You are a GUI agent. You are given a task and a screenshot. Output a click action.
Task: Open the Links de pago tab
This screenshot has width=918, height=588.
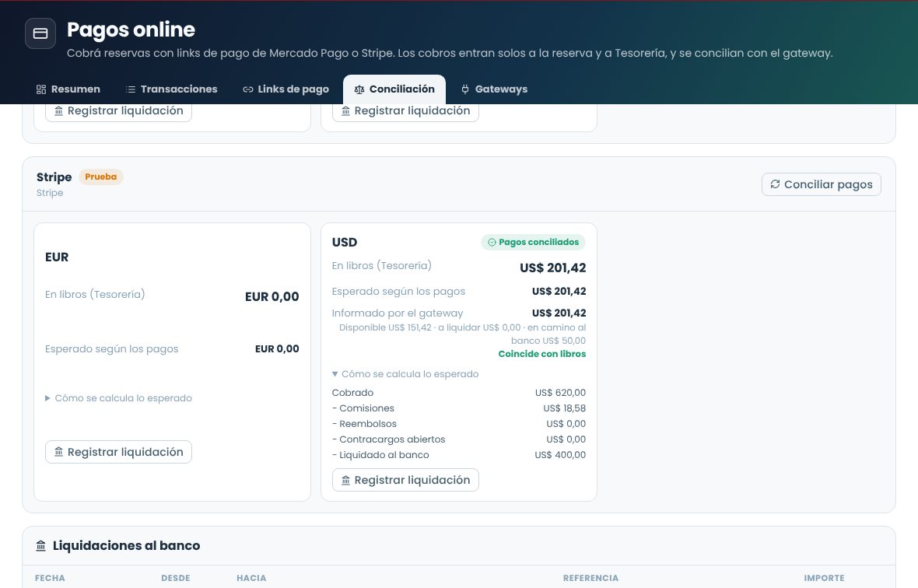286,89
